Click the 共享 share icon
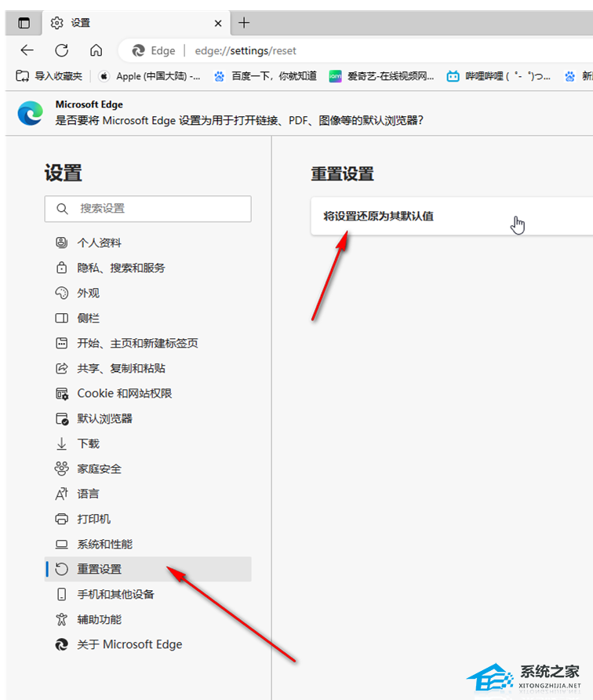The height and width of the screenshot is (700, 593). [62, 368]
